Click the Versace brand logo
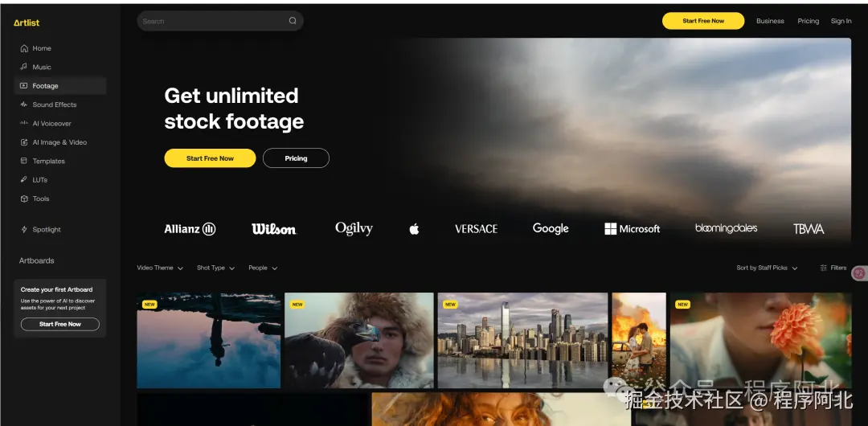The height and width of the screenshot is (426, 868). point(476,229)
